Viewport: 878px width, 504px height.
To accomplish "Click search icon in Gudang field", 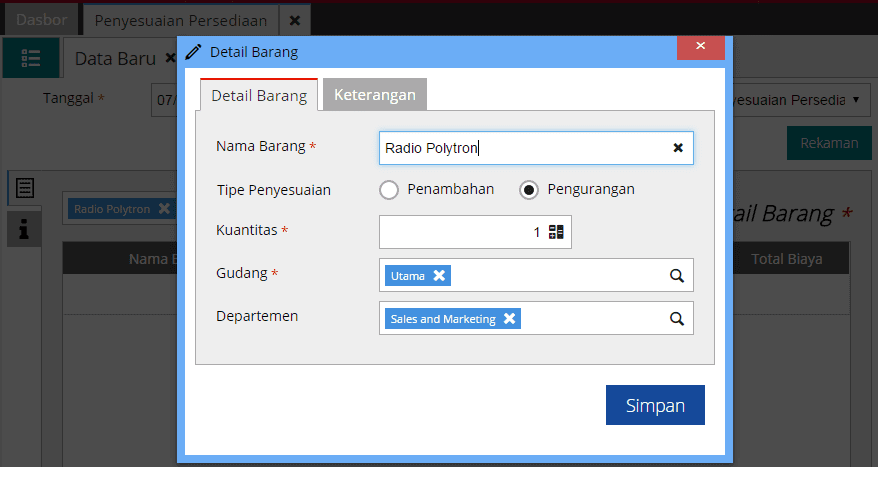I will click(x=676, y=276).
